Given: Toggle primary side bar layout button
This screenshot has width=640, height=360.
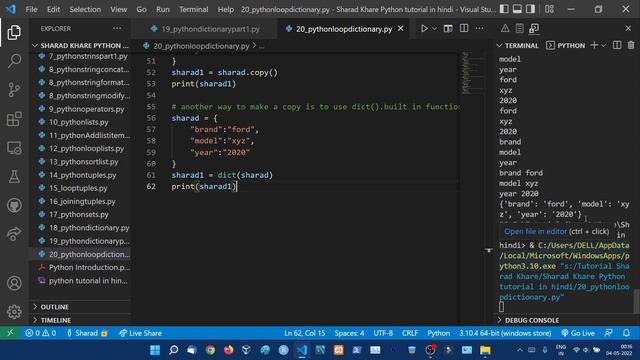Looking at the screenshot, I should coord(504,9).
